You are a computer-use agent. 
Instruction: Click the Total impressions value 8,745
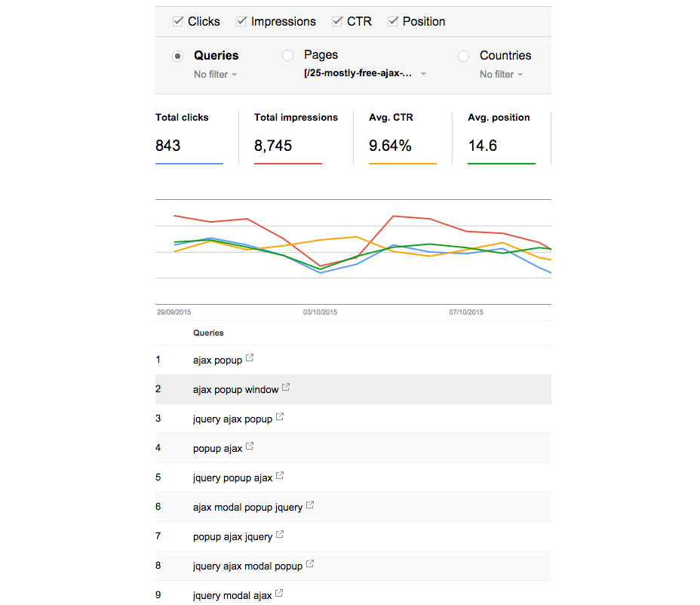(x=273, y=146)
